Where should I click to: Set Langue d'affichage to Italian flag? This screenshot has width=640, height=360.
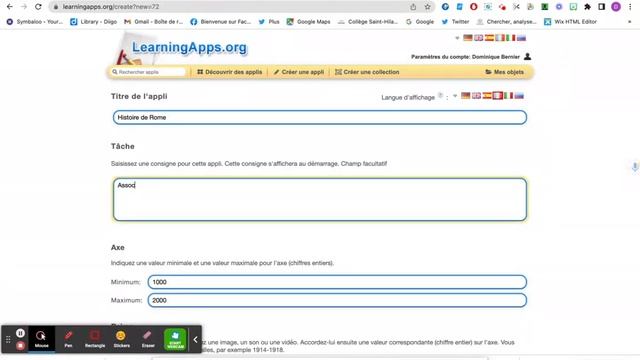tap(508, 96)
